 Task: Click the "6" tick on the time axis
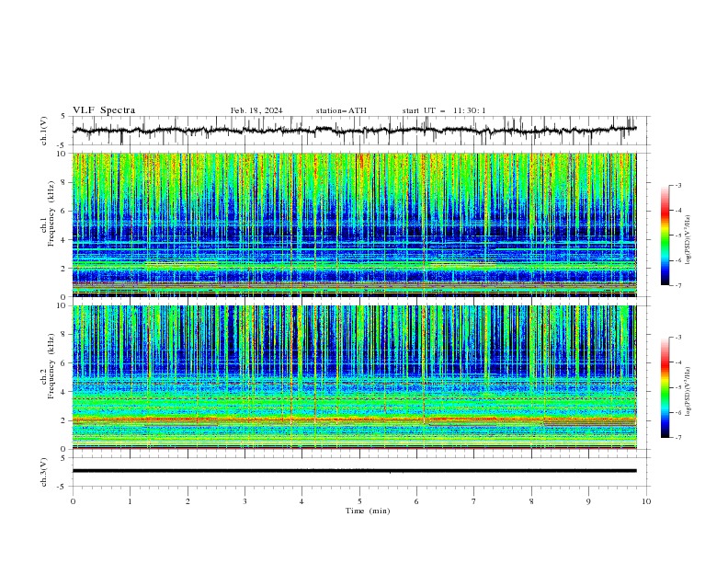416,501
